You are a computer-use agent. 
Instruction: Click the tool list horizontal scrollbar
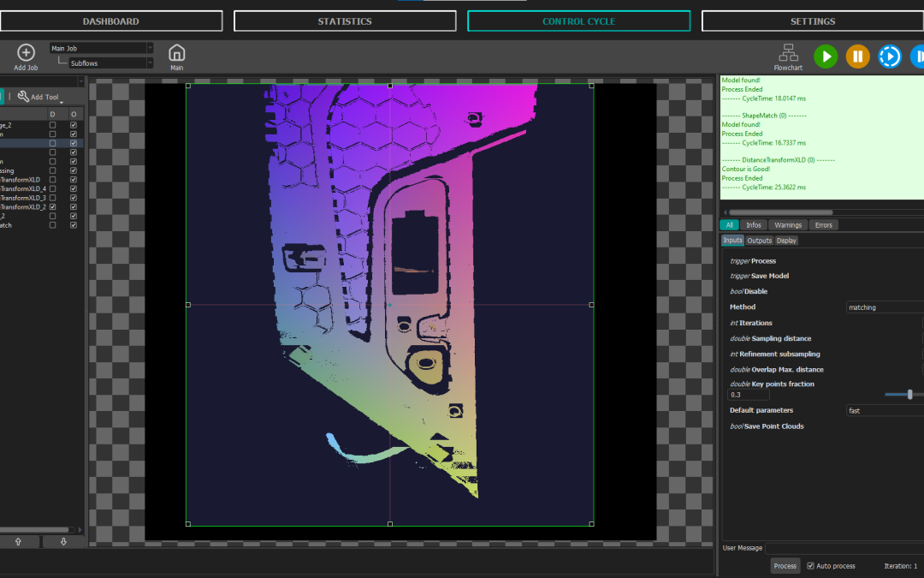[x=34, y=530]
